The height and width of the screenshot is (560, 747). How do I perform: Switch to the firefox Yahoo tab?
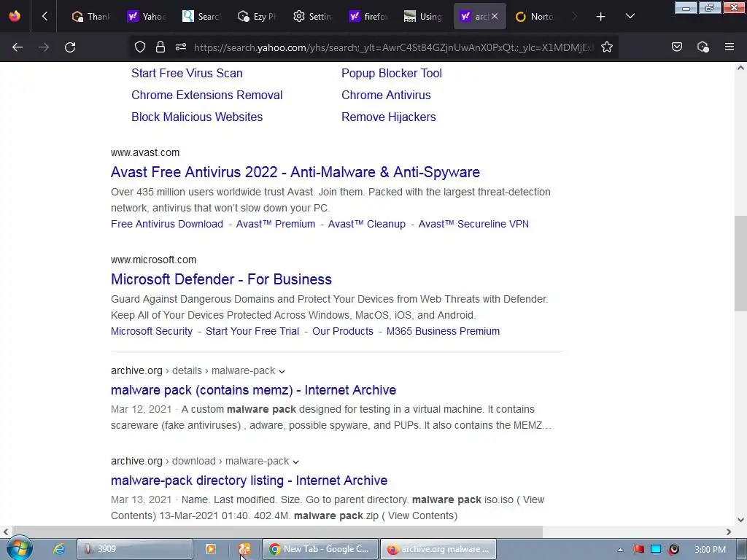[x=368, y=16]
